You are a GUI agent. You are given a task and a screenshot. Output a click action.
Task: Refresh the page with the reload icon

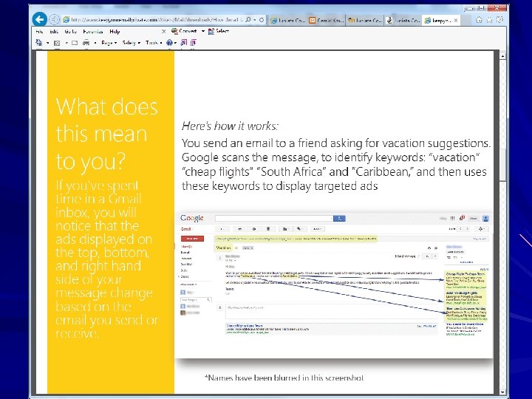[262, 20]
